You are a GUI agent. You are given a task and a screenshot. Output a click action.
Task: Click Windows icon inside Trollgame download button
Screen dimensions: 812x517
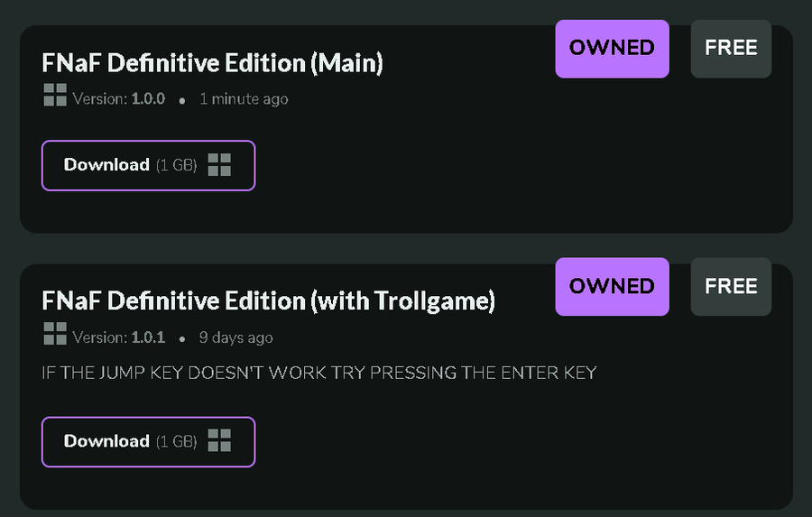pyautogui.click(x=219, y=440)
